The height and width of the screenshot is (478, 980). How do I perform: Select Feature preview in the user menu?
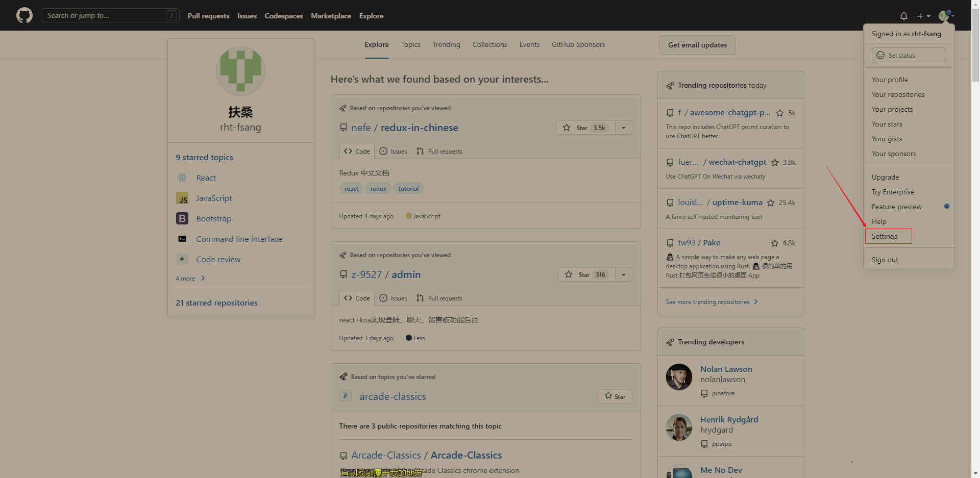click(x=909, y=207)
